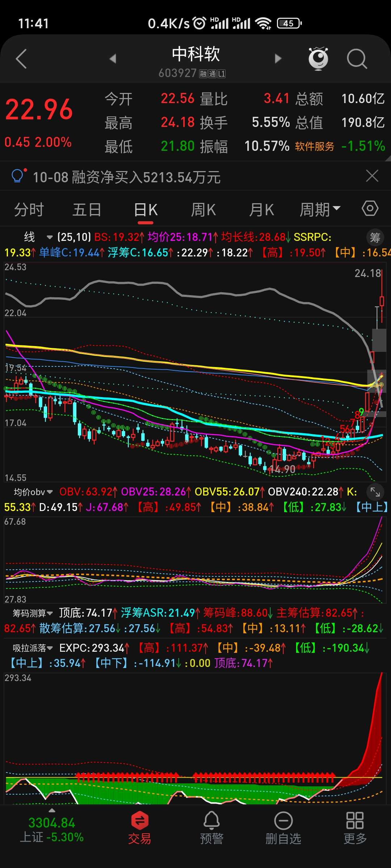Tap the lightbulb news tip icon
This screenshot has width=391, height=868.
coord(18,176)
